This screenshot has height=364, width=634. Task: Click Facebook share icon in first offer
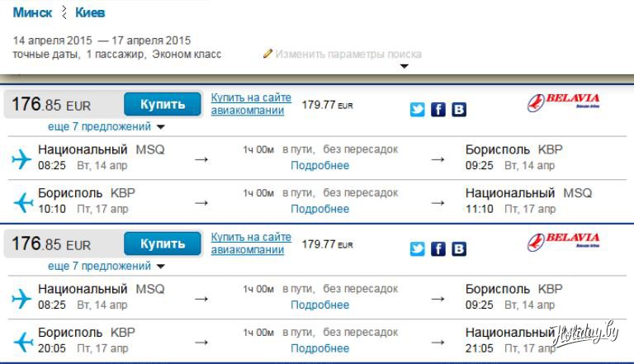point(438,110)
